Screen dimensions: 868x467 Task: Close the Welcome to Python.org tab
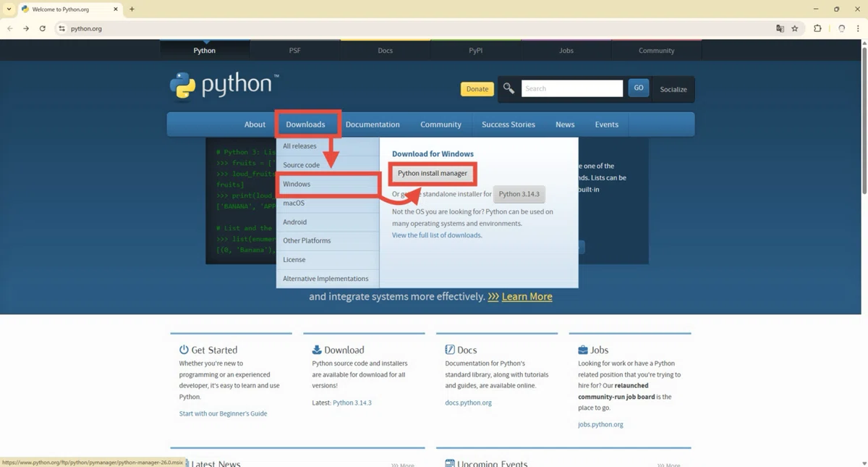116,9
